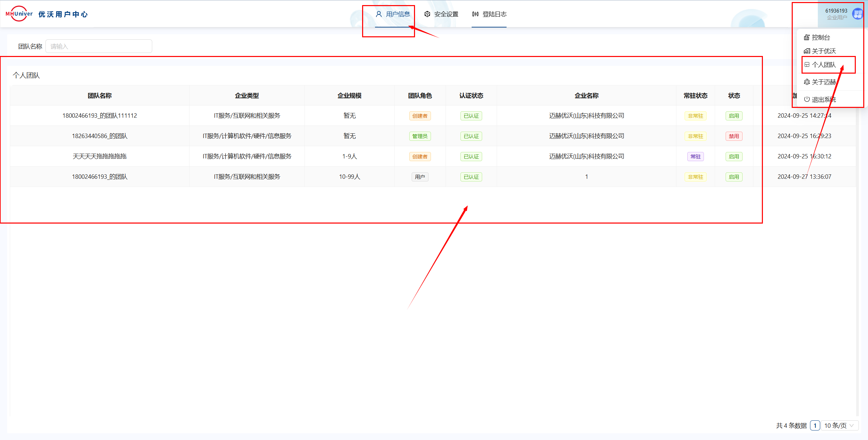
Task: Click the 禁用 status tag
Action: click(x=734, y=136)
